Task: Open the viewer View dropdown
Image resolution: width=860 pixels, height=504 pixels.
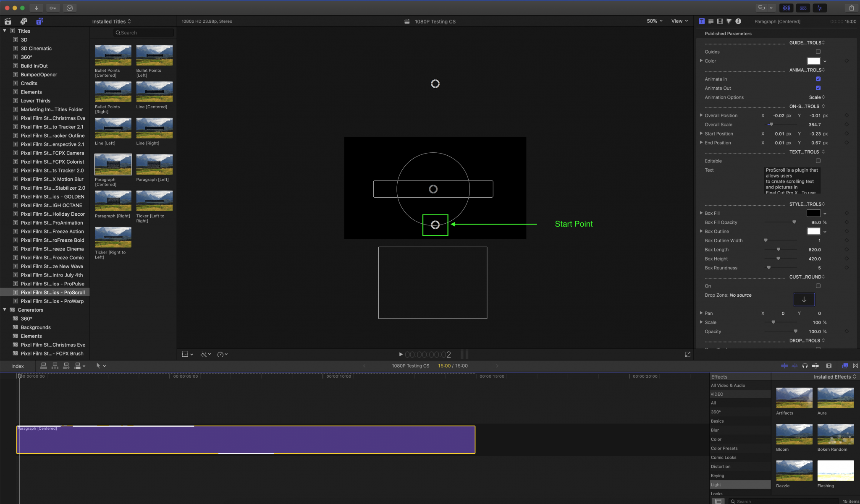Action: pos(679,21)
